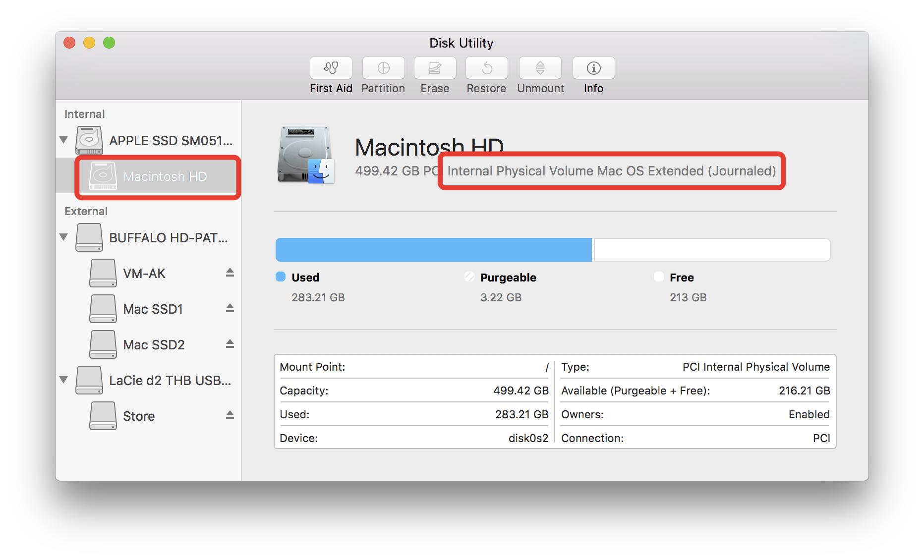The width and height of the screenshot is (924, 560).
Task: Select LaCie d2 THB USB disk
Action: (x=149, y=381)
